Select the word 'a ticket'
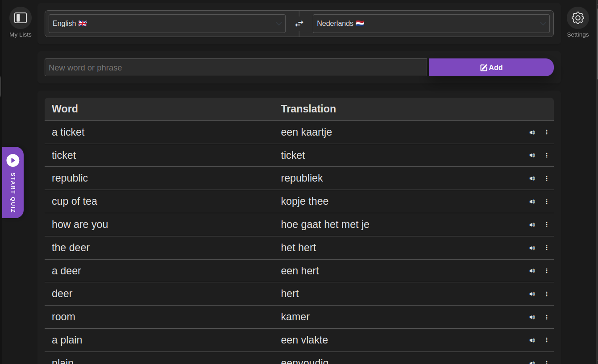Screen dimensions: 598x364 click(x=68, y=132)
